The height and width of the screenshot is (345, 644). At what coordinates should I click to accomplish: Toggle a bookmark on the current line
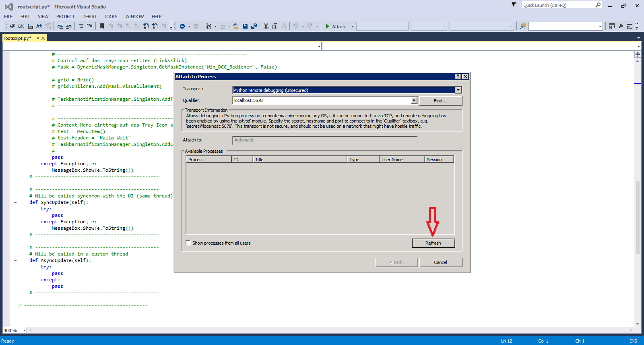(x=102, y=26)
